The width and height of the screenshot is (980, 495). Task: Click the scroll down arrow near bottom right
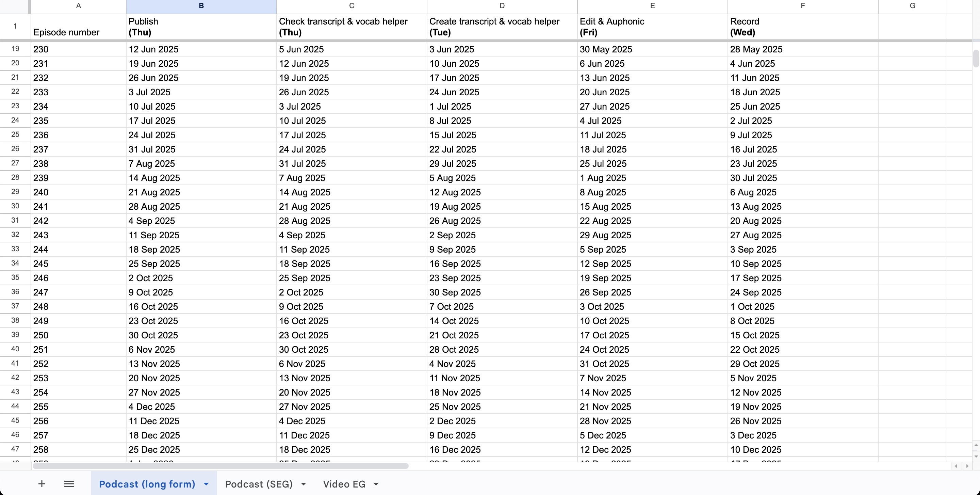(x=976, y=456)
